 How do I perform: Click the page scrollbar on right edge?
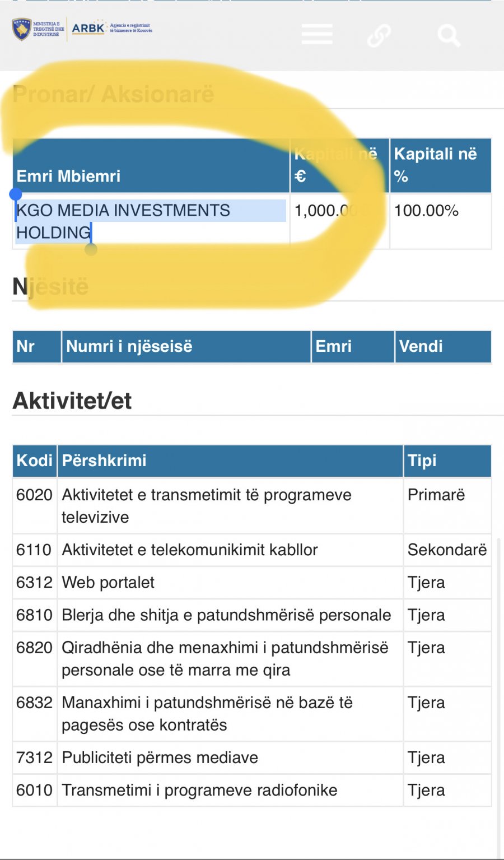[499, 695]
